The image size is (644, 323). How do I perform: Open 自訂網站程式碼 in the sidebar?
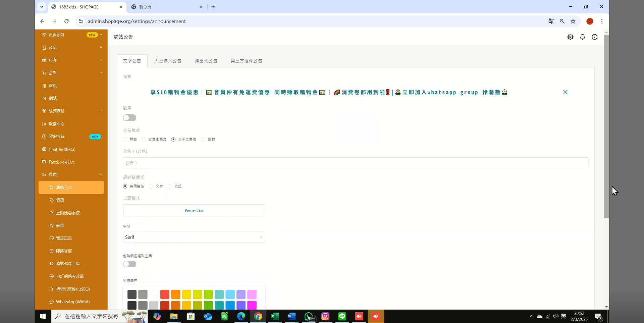[x=71, y=276]
